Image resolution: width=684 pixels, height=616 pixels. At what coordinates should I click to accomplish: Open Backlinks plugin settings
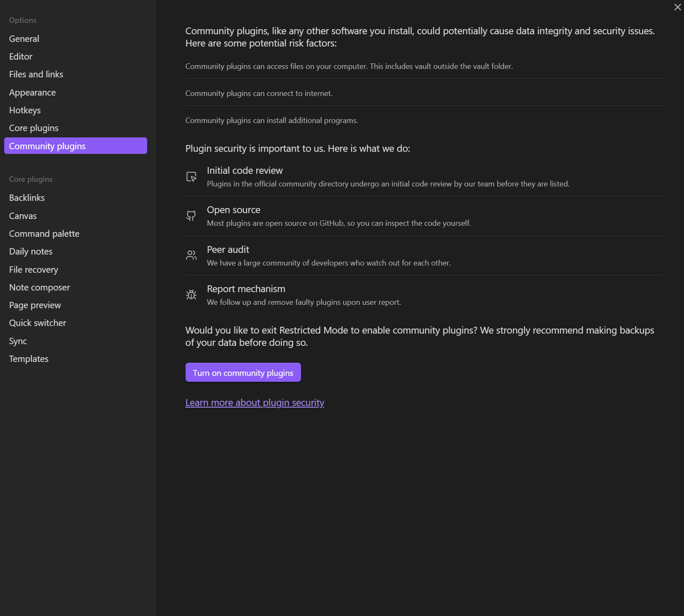[27, 198]
